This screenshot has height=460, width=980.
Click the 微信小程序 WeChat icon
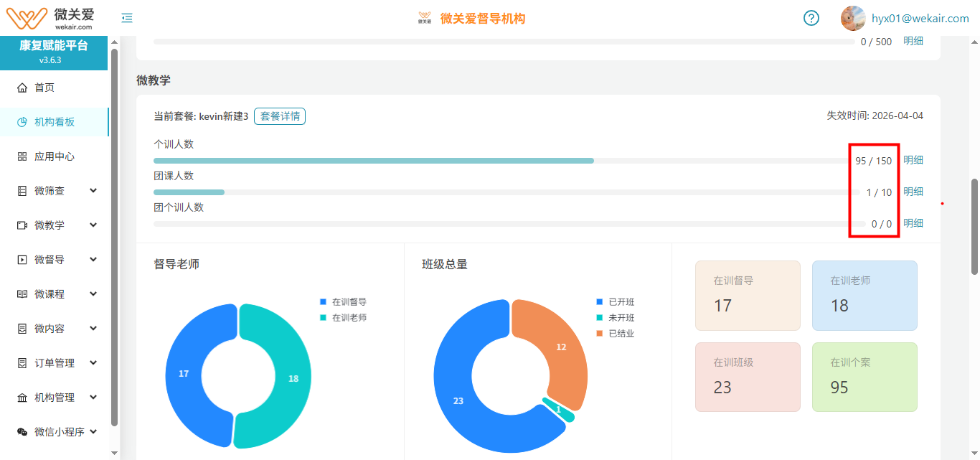22,432
